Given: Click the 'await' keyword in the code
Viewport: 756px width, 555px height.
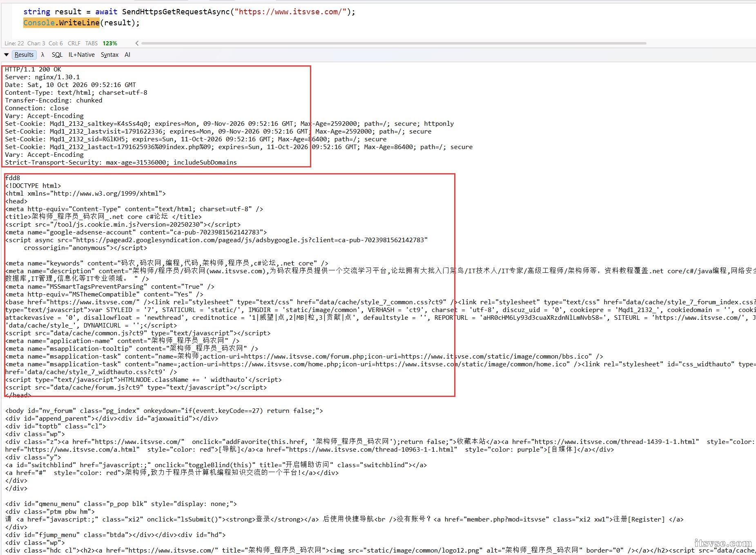Looking at the screenshot, I should click(x=106, y=12).
